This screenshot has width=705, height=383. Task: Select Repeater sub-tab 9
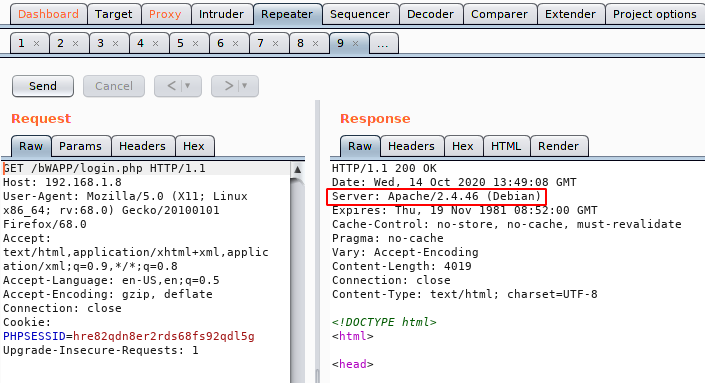click(x=340, y=43)
